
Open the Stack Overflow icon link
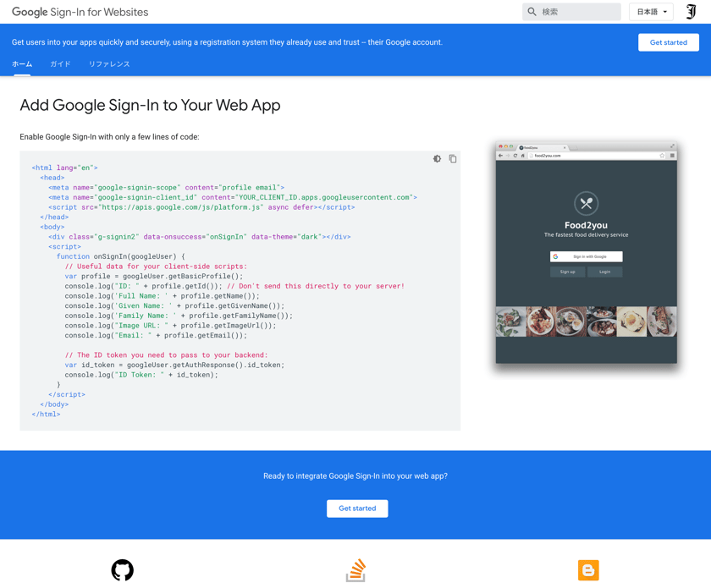point(356,570)
